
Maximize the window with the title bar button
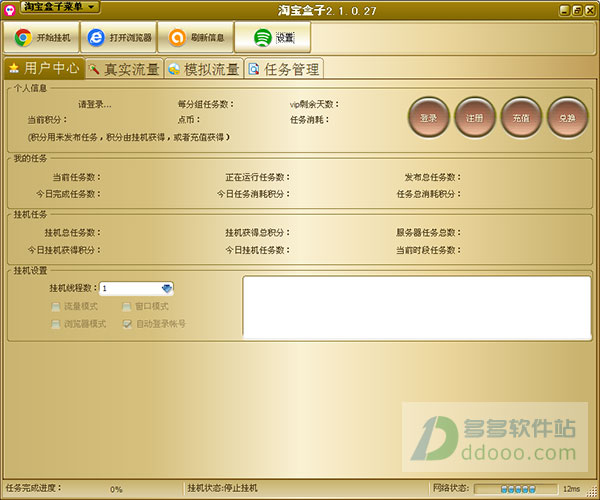click(577, 10)
